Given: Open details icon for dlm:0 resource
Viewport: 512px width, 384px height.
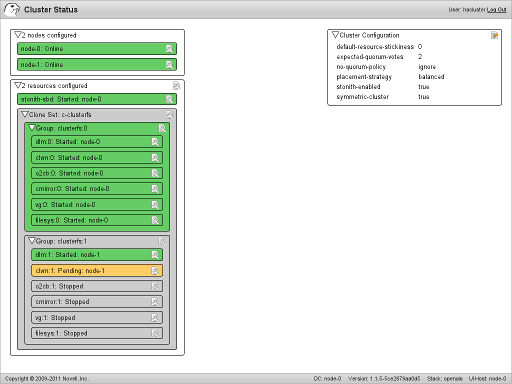Looking at the screenshot, I should (155, 142).
